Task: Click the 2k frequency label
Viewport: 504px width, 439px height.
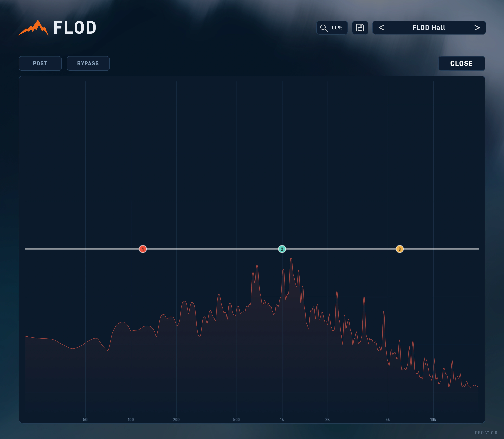Action: [327, 420]
